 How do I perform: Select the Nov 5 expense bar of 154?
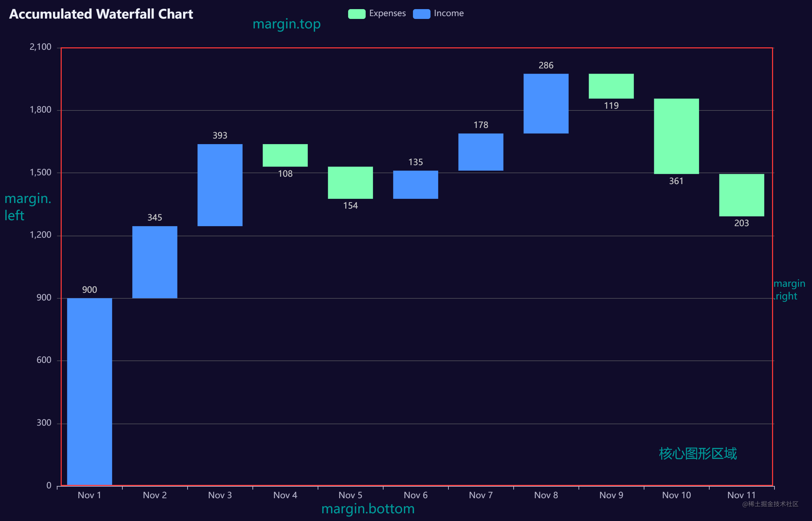point(350,183)
